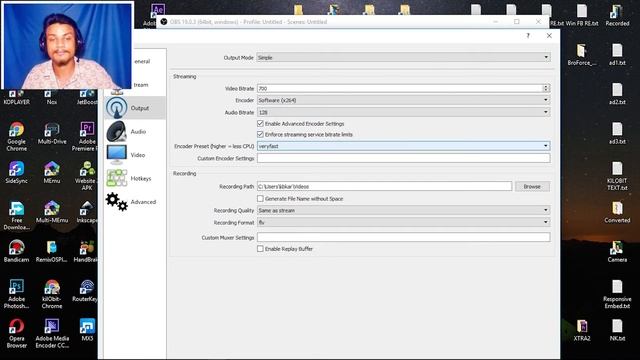Screen dimensions: 640x360
Task: Open Responsive Embed.txt desktop file
Action: pos(617,294)
